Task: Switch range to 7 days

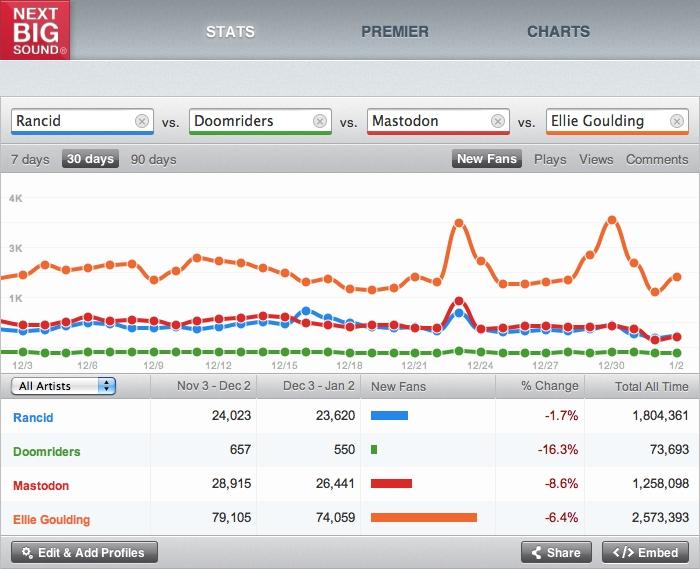Action: (x=30, y=159)
